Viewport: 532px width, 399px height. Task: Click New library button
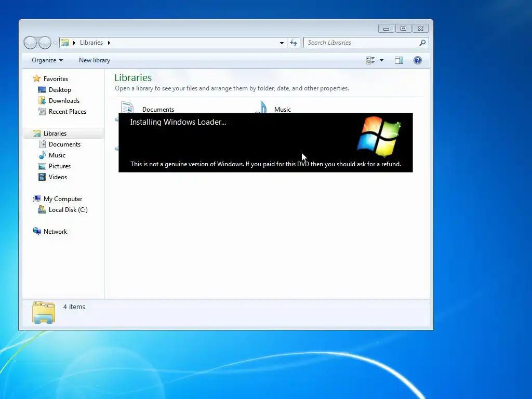click(x=95, y=60)
